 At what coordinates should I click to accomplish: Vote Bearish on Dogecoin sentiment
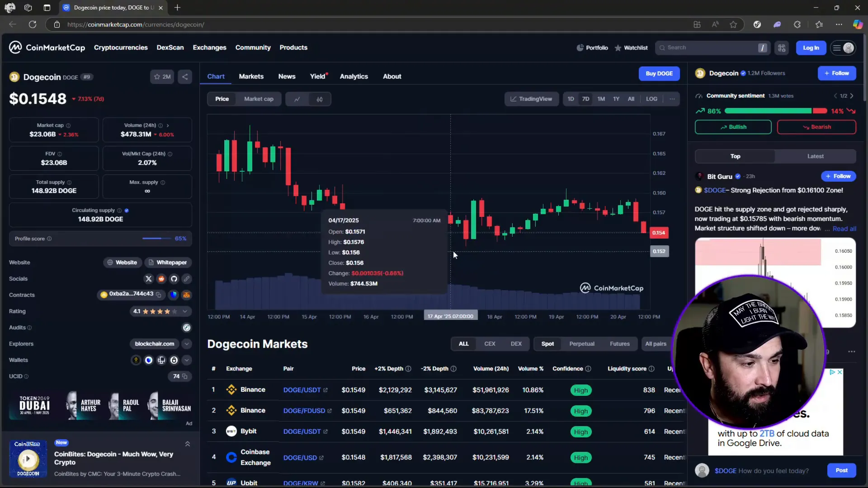(816, 127)
